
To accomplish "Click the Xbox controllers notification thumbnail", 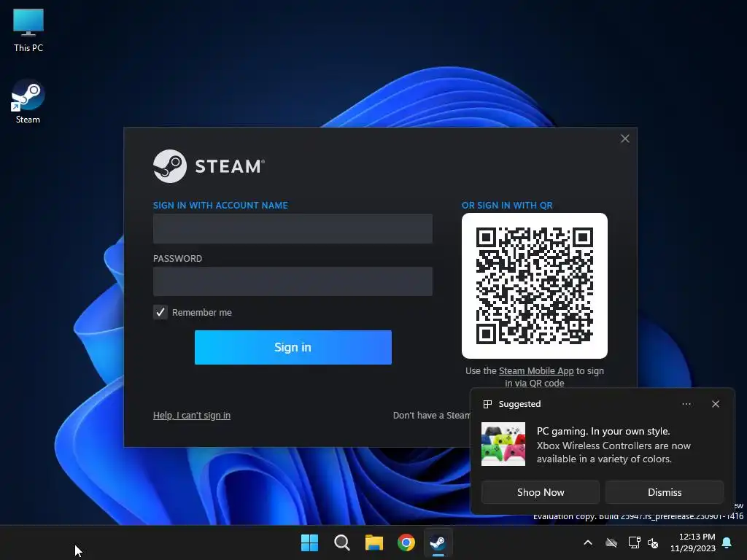I will [503, 444].
